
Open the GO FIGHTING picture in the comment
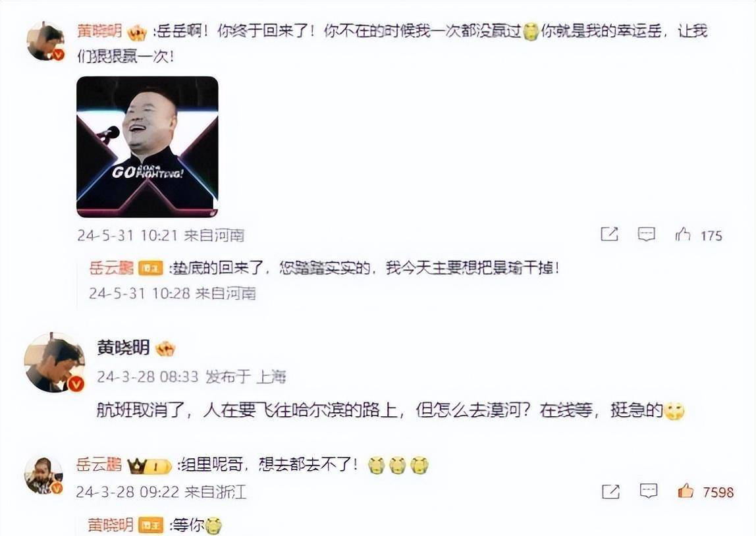pos(148,147)
